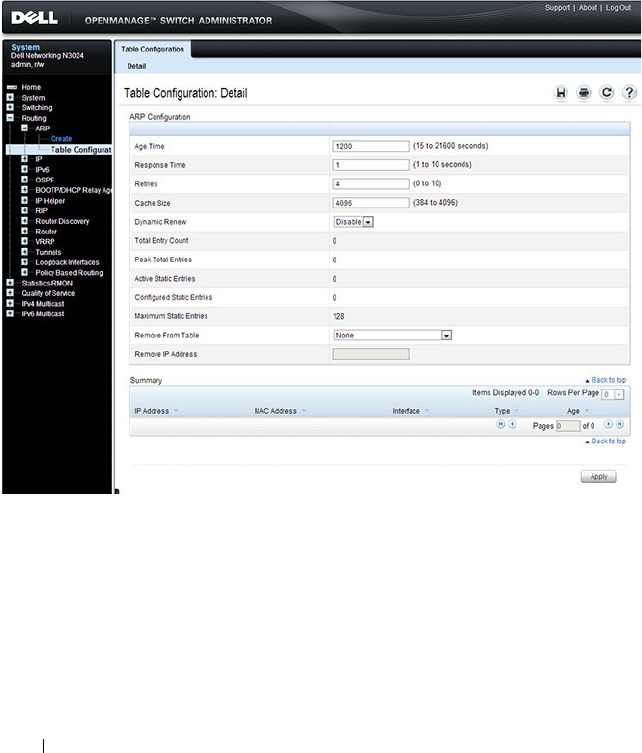The image size is (642, 753).
Task: Expand the IPv6 node under Routing
Action: pos(24,169)
